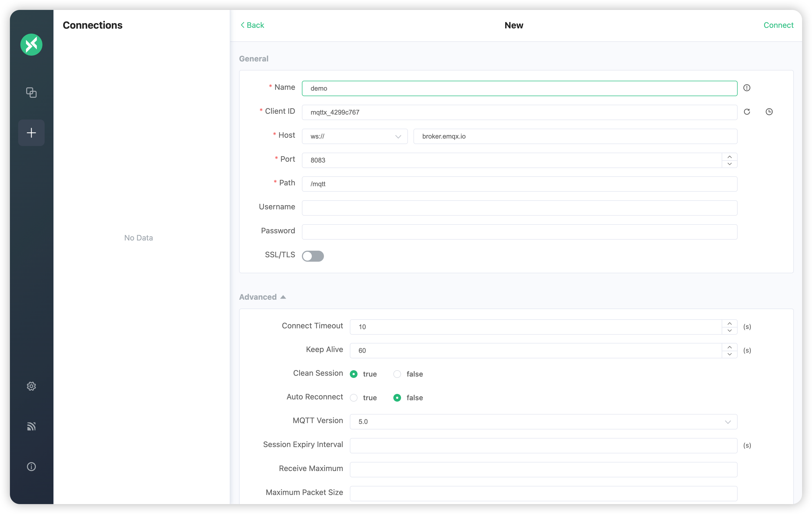The height and width of the screenshot is (514, 812).
Task: Select the Name tab label
Action: click(x=284, y=87)
